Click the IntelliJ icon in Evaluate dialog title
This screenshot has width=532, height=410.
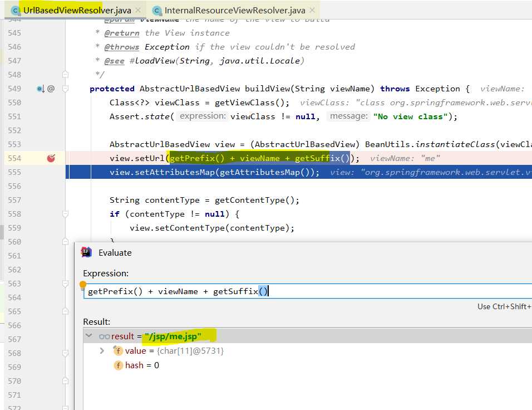point(86,252)
